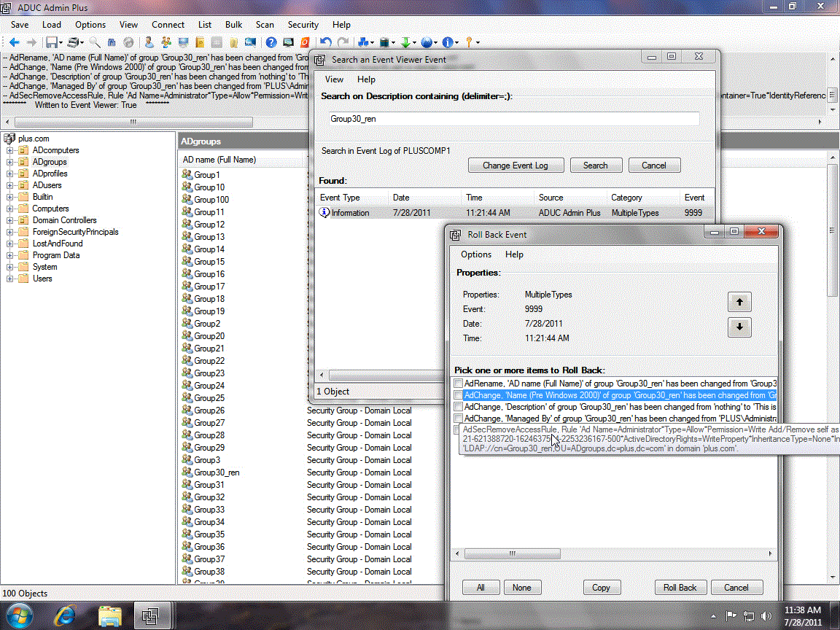Move down with the Roll Back down-arrow button

739,327
